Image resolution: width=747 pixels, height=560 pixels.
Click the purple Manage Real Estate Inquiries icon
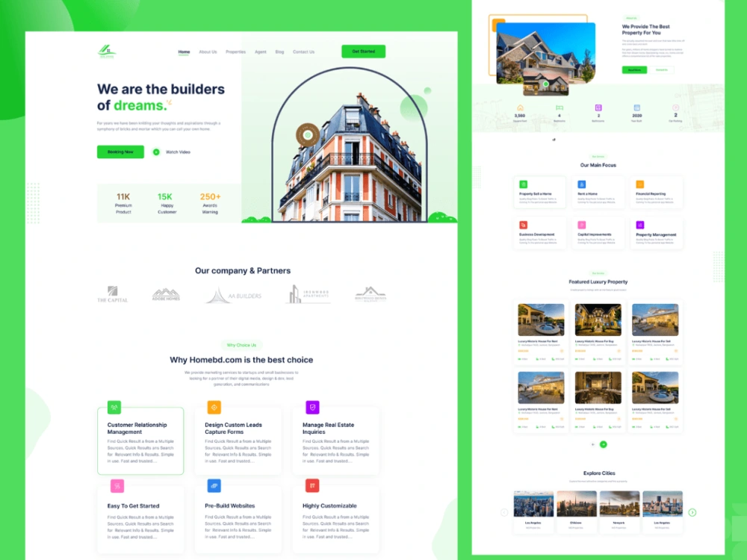(x=312, y=408)
